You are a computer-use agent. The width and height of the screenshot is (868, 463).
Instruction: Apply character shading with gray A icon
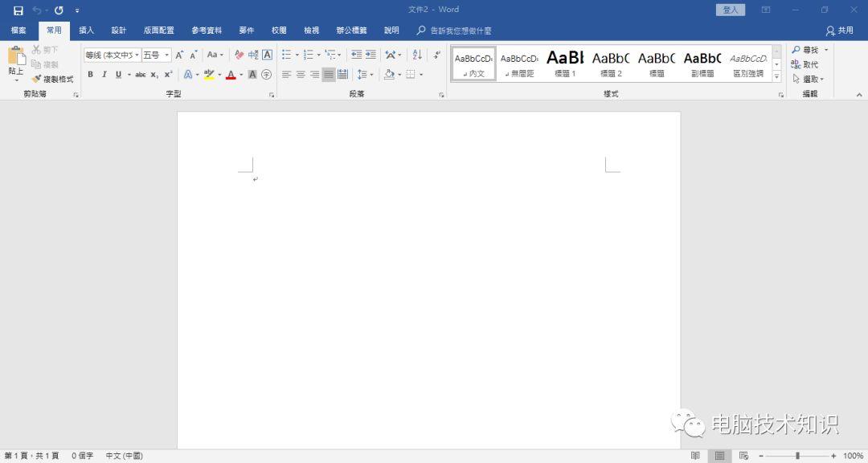(252, 74)
